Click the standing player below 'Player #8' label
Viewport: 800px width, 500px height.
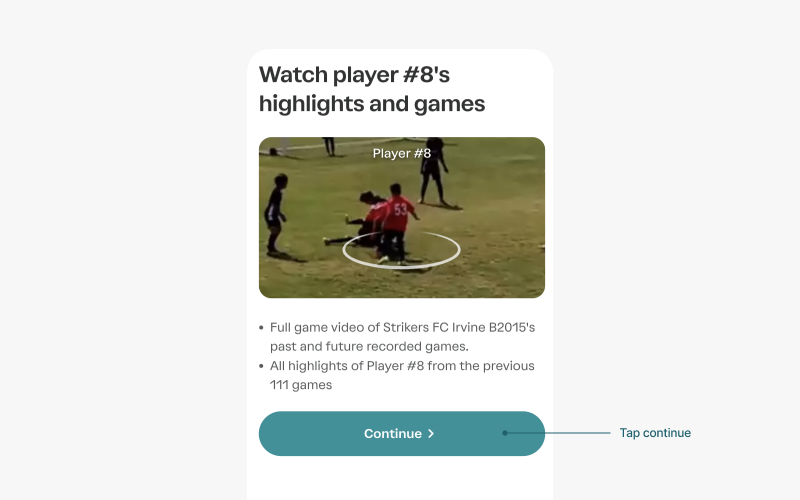tap(435, 173)
